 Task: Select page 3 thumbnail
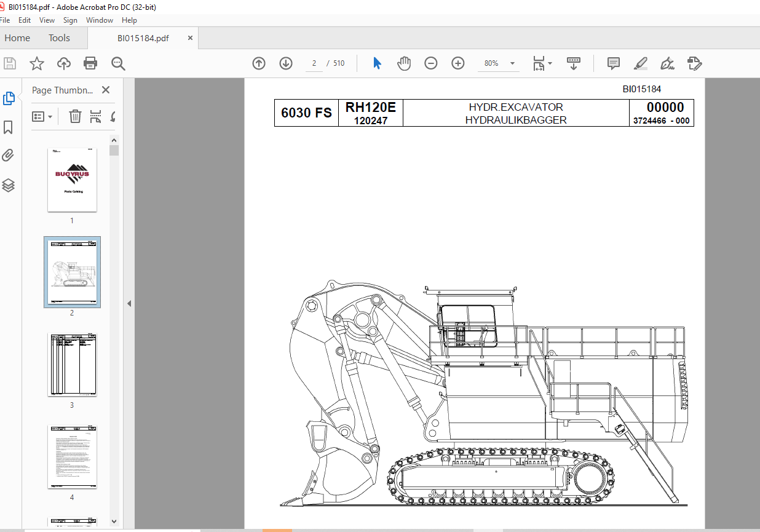tap(72, 364)
